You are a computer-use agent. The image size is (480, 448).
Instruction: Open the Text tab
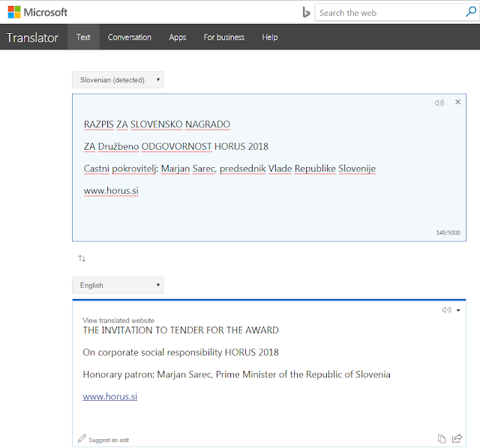[x=83, y=37]
